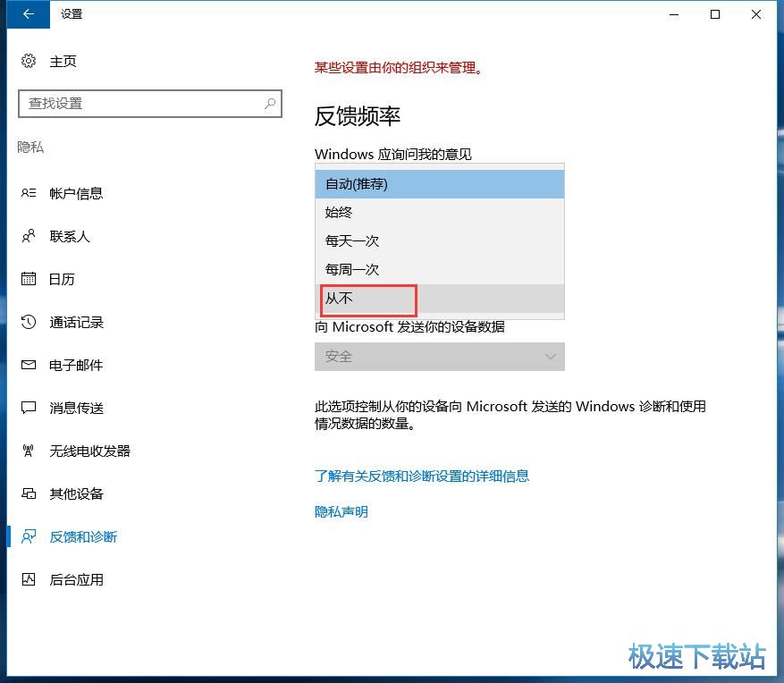Open 后台应用 privacy page

(x=76, y=580)
